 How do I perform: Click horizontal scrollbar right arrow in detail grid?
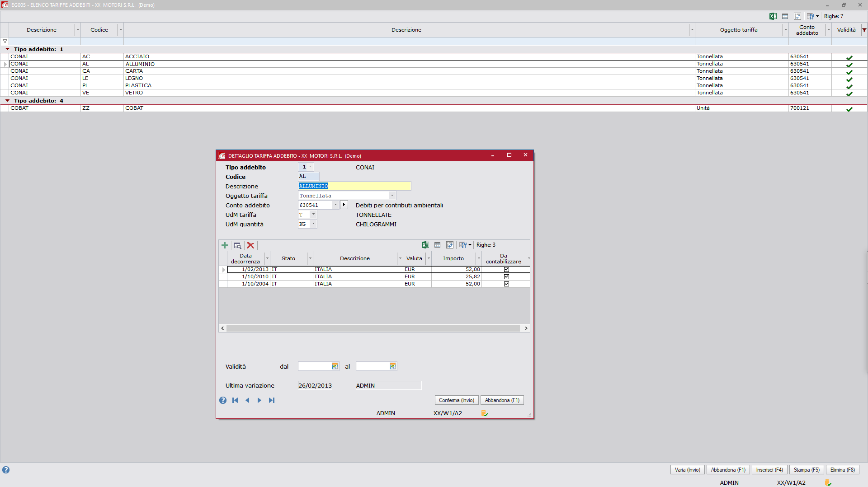[x=526, y=328]
